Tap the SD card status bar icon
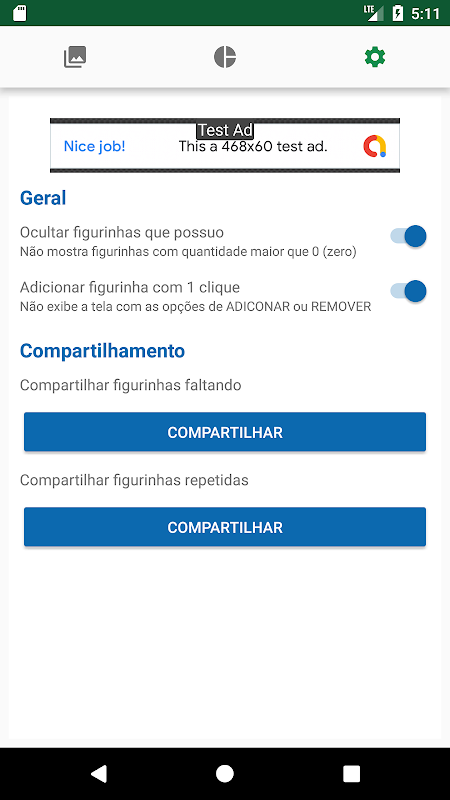This screenshot has width=450, height=800. tap(20, 13)
